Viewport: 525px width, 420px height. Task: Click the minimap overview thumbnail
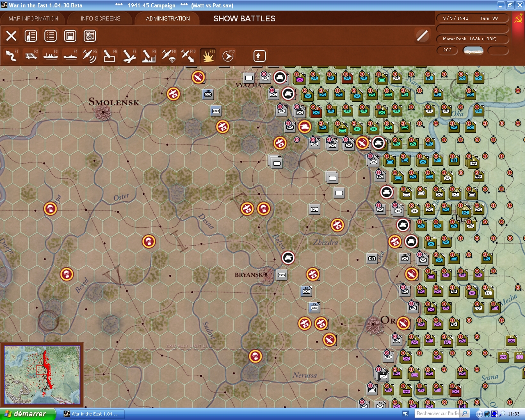(x=42, y=375)
